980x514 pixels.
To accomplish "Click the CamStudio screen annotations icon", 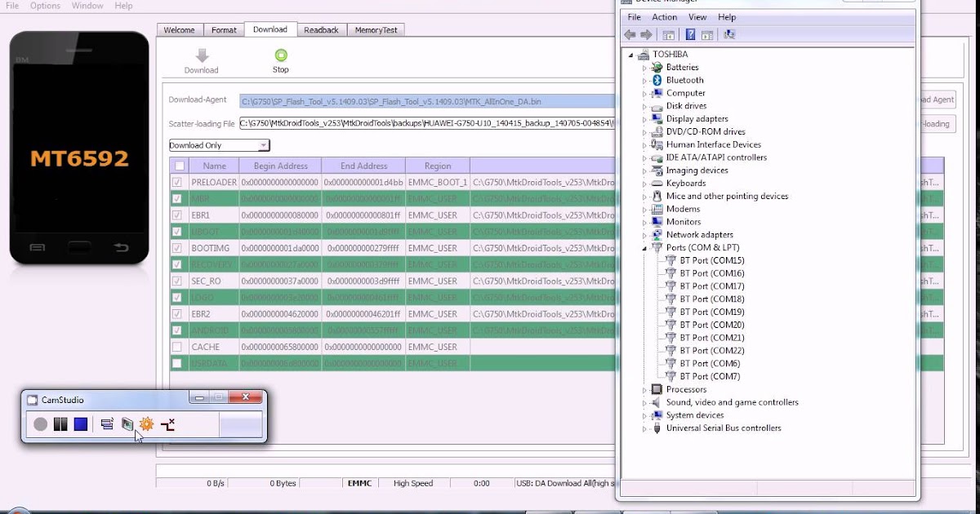I will pyautogui.click(x=127, y=424).
